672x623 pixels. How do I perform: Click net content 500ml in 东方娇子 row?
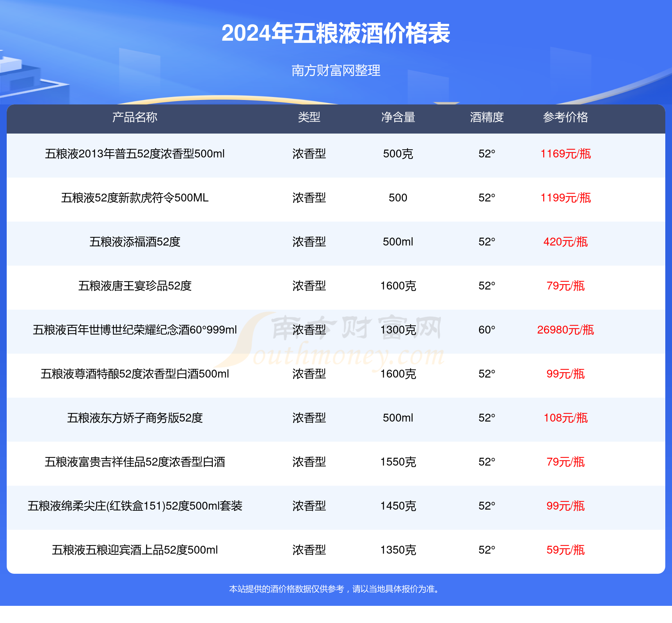click(x=398, y=418)
